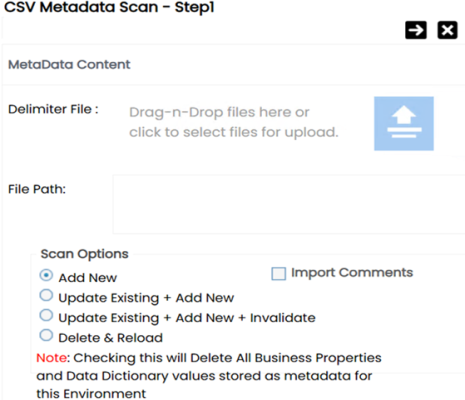Screen dimensions: 465x400
Task: Close the CSV Metadata Scan dialog
Action: tap(447, 30)
